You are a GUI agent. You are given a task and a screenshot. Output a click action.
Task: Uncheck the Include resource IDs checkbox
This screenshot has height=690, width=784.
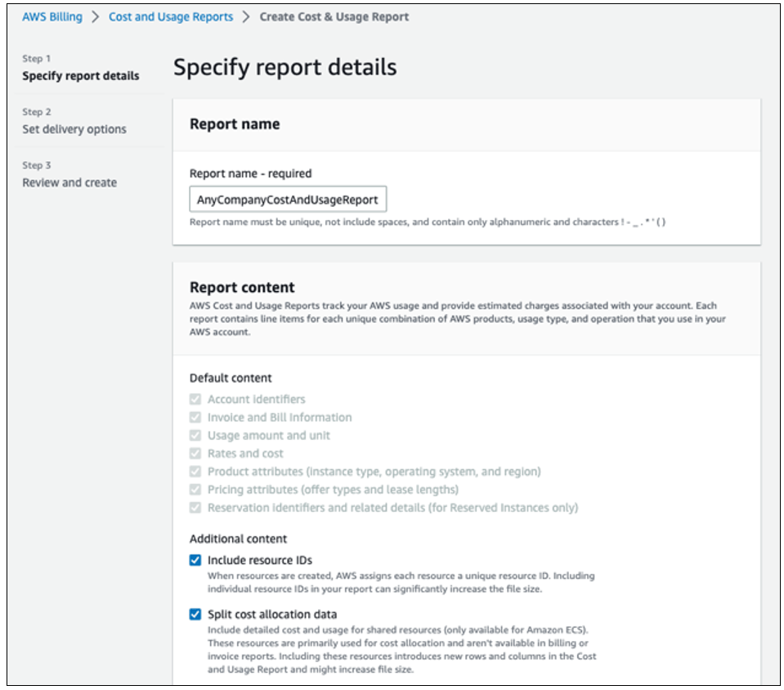195,561
